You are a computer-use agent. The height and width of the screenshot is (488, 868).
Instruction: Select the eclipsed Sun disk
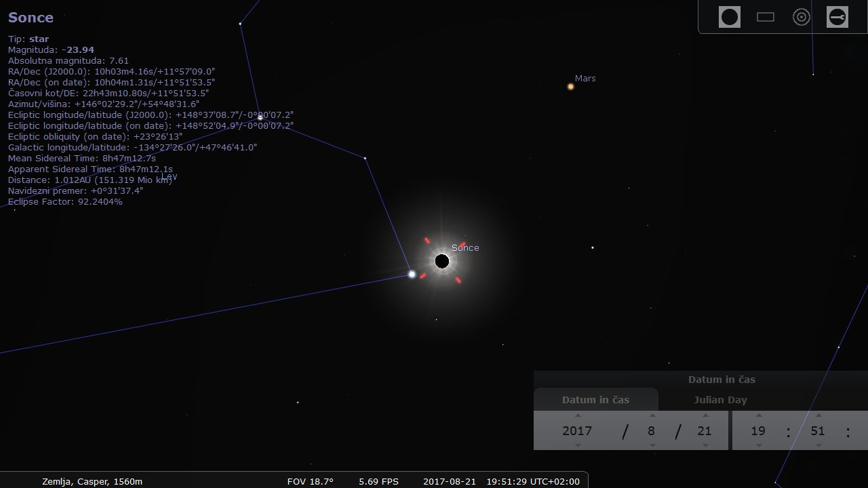(x=442, y=261)
